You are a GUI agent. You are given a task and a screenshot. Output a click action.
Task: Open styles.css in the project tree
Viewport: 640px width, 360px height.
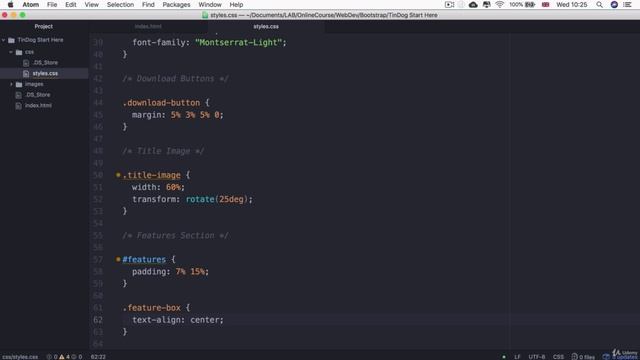[45, 73]
